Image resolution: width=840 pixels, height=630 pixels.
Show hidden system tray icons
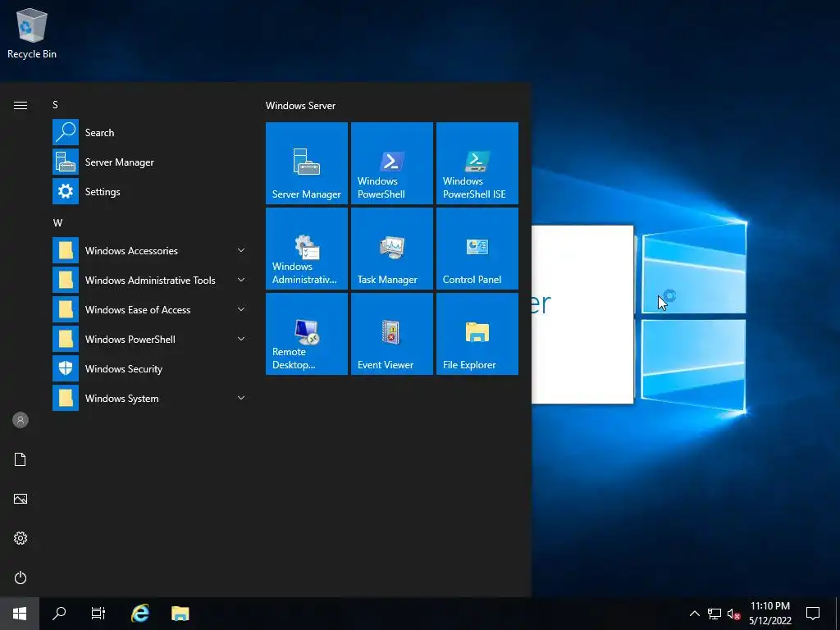[694, 614]
